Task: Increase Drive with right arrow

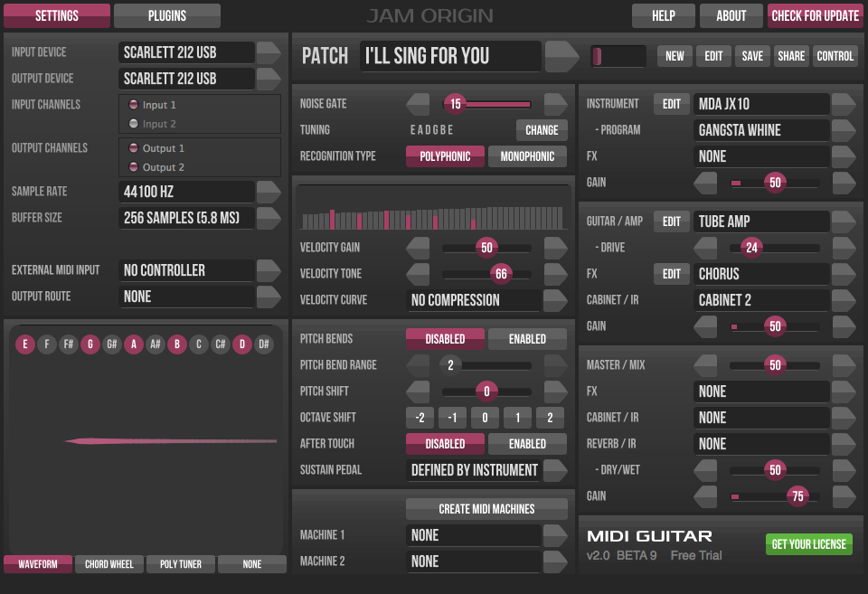Action: tap(844, 248)
